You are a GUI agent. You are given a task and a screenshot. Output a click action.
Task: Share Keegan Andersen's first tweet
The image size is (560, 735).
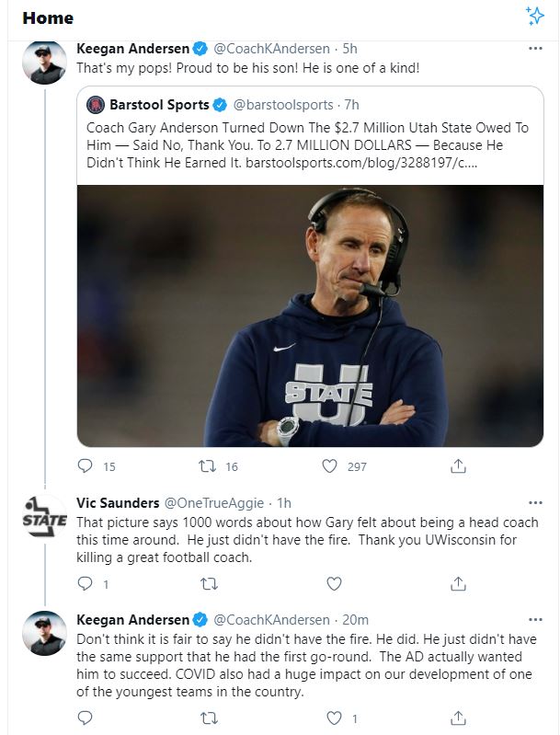(458, 466)
